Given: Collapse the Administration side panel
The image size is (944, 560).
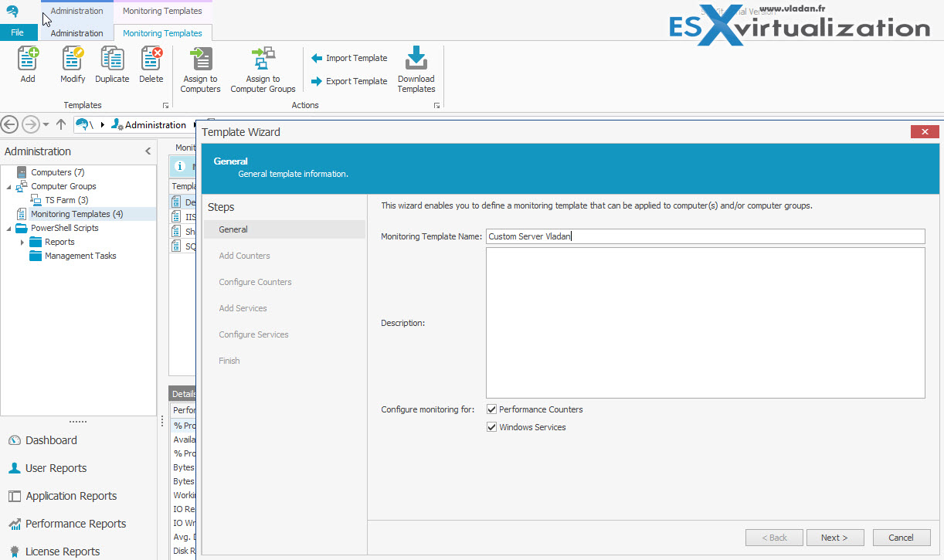Looking at the screenshot, I should click(148, 151).
